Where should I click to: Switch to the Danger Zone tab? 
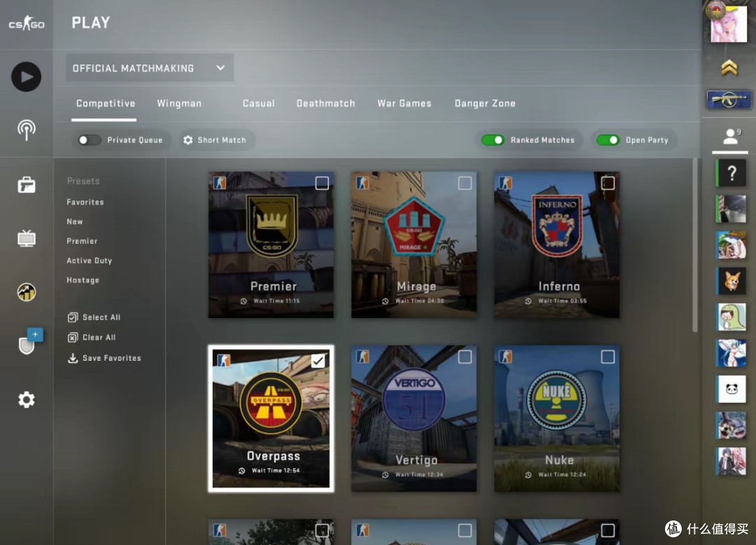pyautogui.click(x=484, y=103)
